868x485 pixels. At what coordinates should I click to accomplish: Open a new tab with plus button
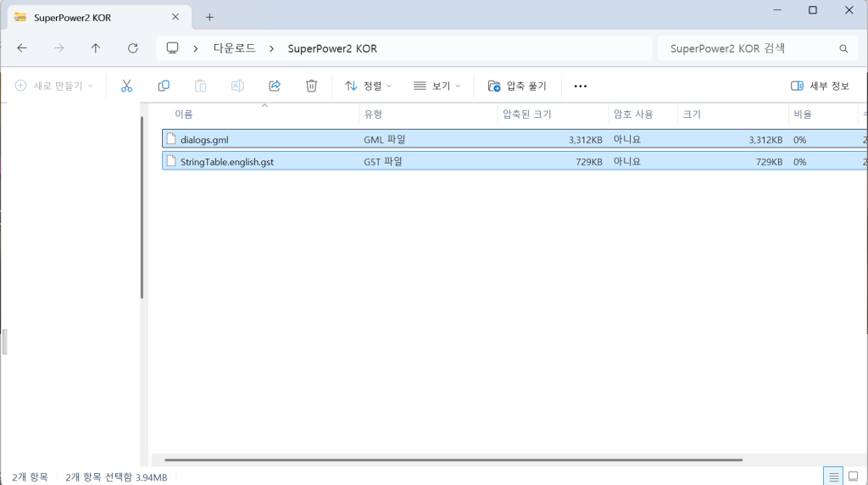click(209, 17)
